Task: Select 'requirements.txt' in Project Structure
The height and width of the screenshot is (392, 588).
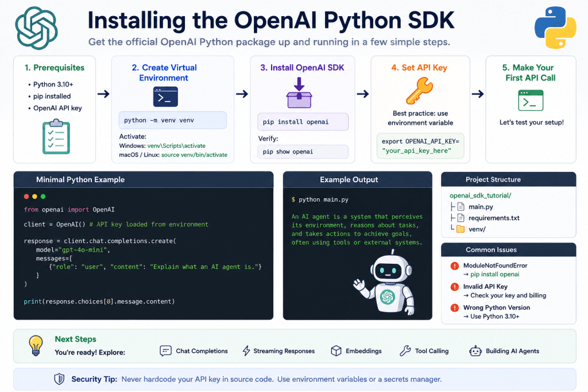Action: click(494, 218)
